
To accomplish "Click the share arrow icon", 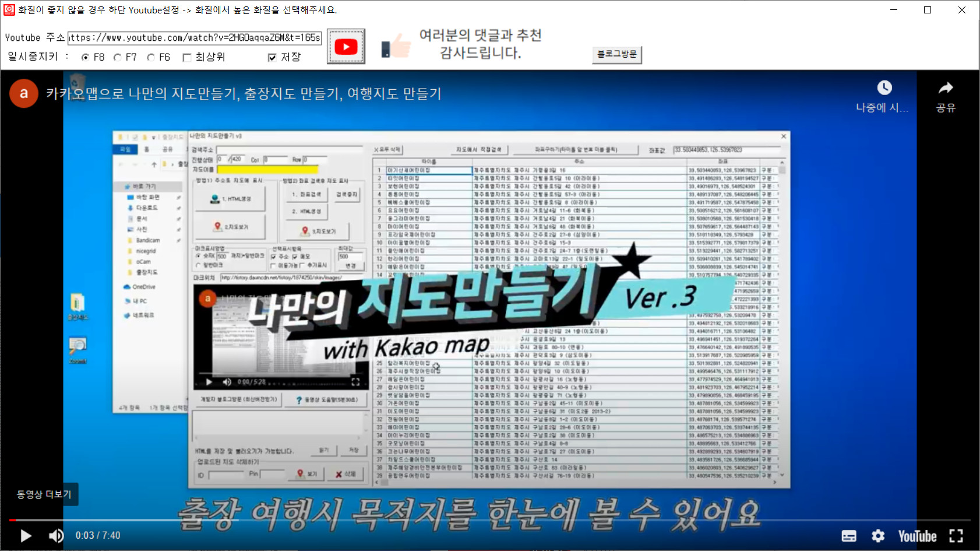I will pyautogui.click(x=946, y=87).
